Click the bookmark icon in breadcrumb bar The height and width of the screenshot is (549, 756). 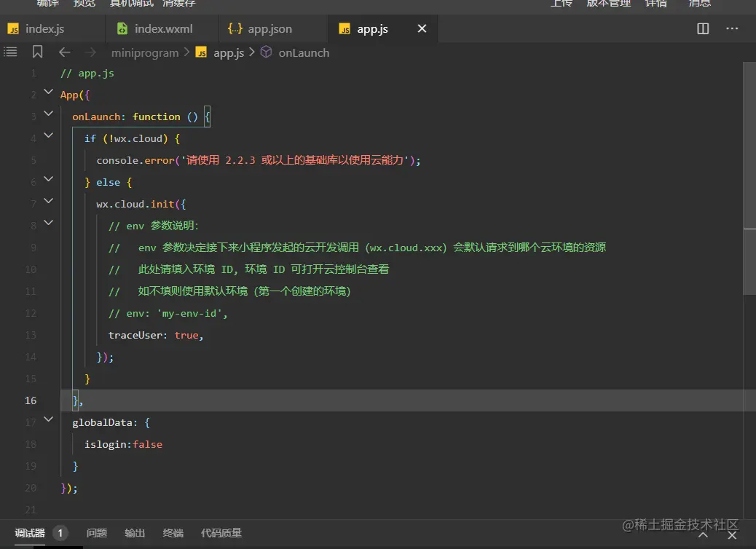click(x=37, y=52)
